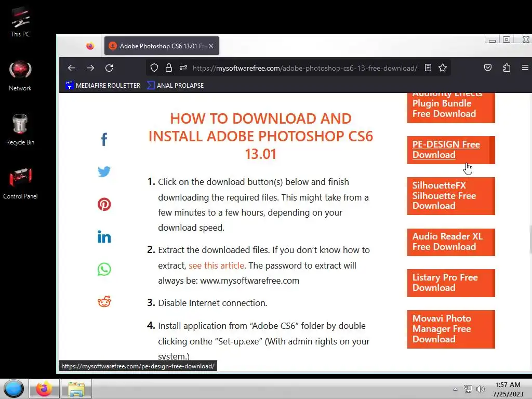Go back with the browser back arrow
This screenshot has height=399, width=532.
pos(72,68)
